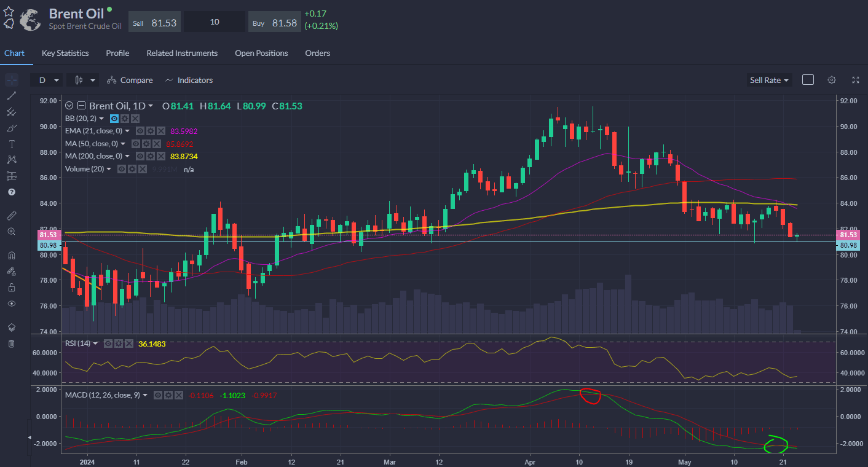Viewport: 868px width, 467px height.
Task: Hide the Volume indicator
Action: (122, 169)
